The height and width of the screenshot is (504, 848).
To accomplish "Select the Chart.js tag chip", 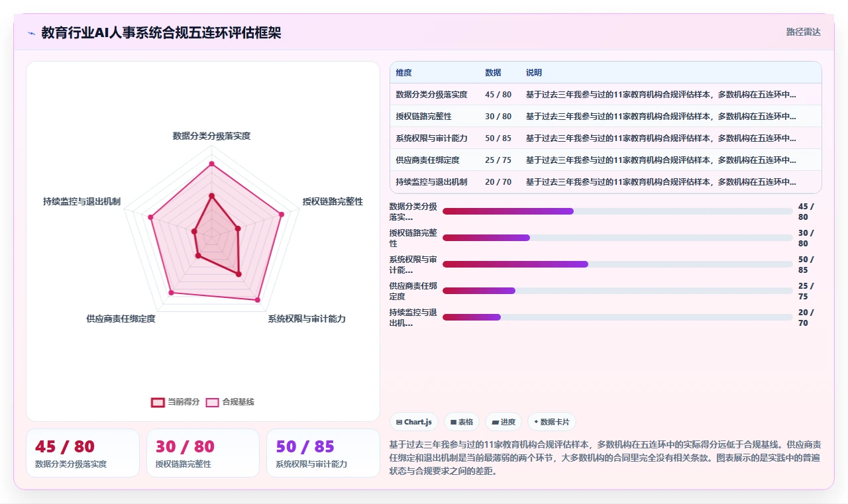I will click(x=414, y=422).
